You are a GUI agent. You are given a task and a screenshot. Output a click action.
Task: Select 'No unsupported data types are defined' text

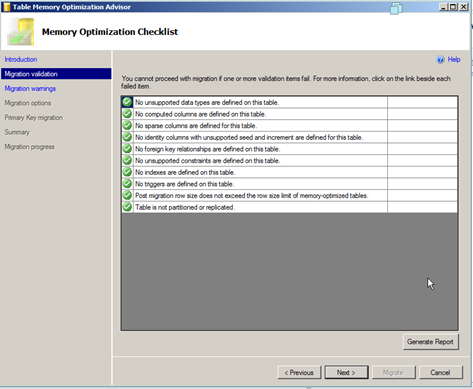(207, 102)
